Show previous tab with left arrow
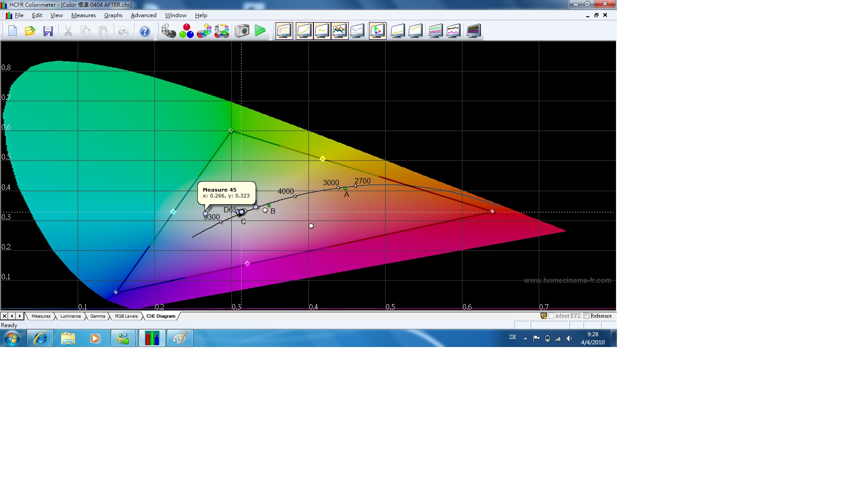Screen dimensions: 868x488 [12, 316]
